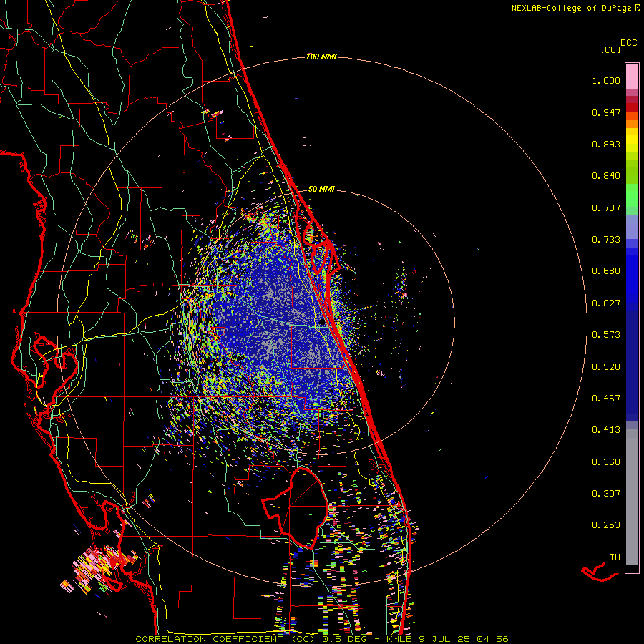Image resolution: width=644 pixels, height=644 pixels.
Task: Click the TH threshold label
Action: [615, 557]
